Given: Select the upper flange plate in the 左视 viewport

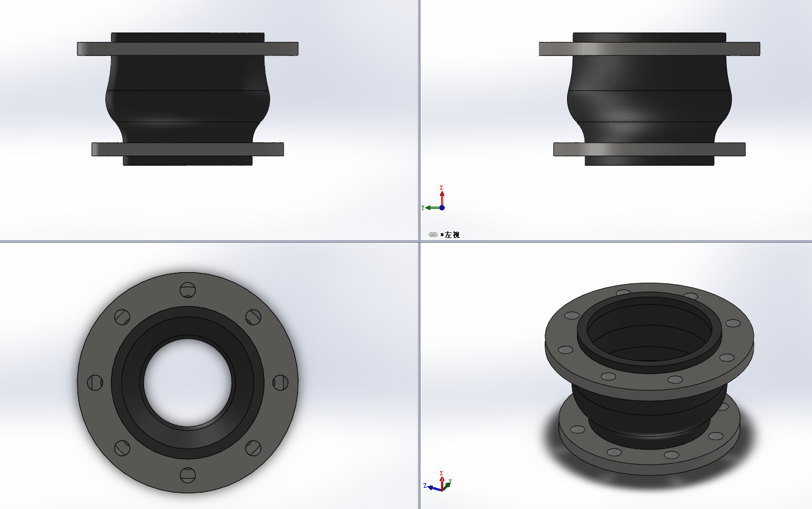Looking at the screenshot, I should [x=649, y=49].
